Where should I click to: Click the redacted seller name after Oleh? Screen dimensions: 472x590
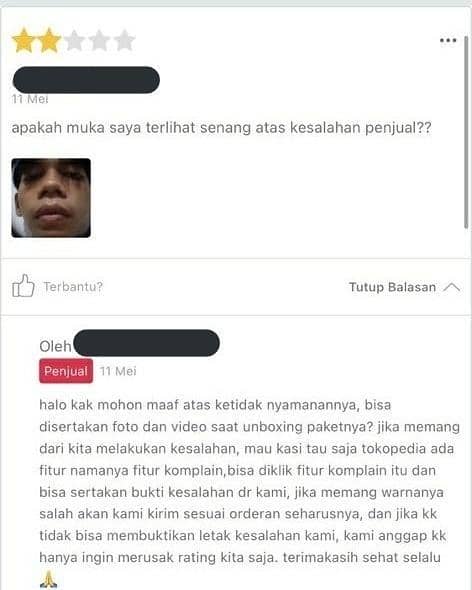146,343
